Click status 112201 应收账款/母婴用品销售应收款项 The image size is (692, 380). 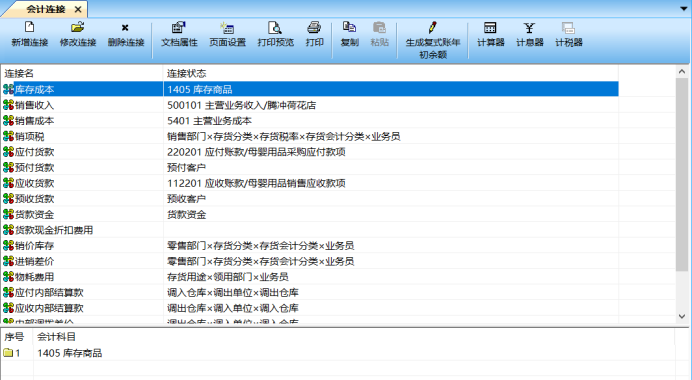(x=256, y=183)
